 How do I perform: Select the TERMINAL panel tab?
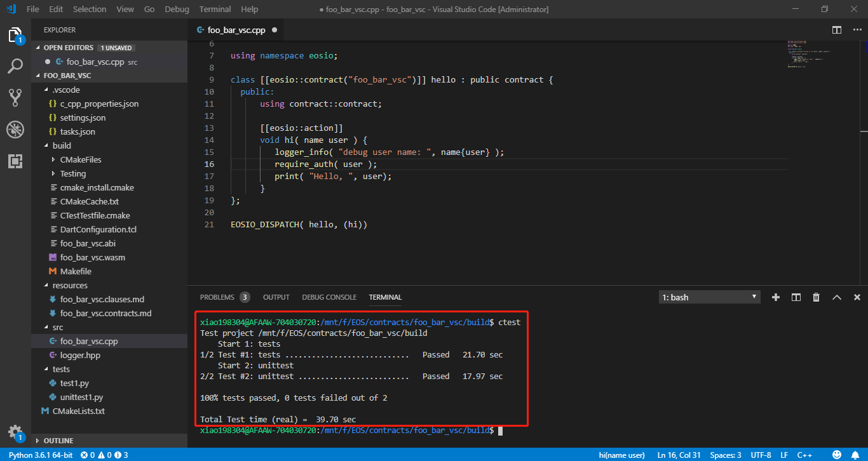tap(385, 297)
